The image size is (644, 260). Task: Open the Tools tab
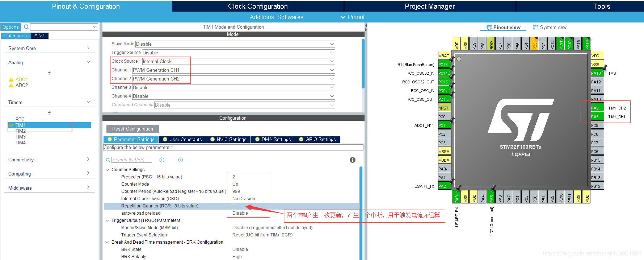pos(601,6)
